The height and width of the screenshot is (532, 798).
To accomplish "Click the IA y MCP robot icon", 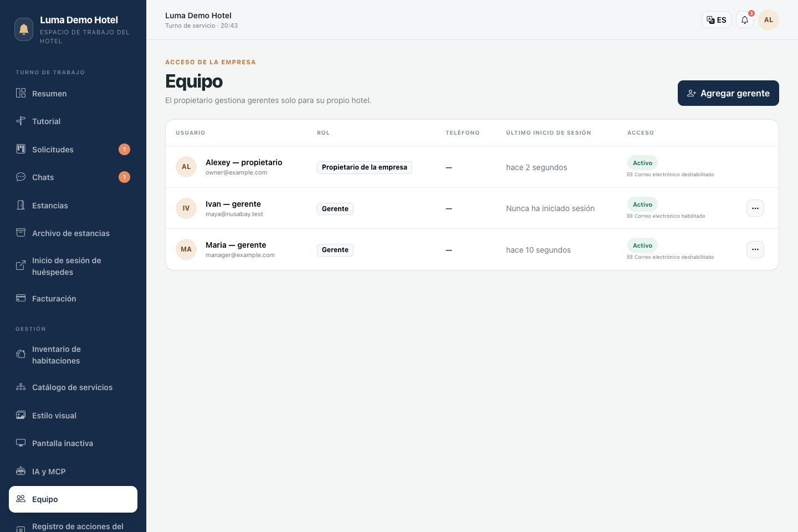I will [21, 471].
